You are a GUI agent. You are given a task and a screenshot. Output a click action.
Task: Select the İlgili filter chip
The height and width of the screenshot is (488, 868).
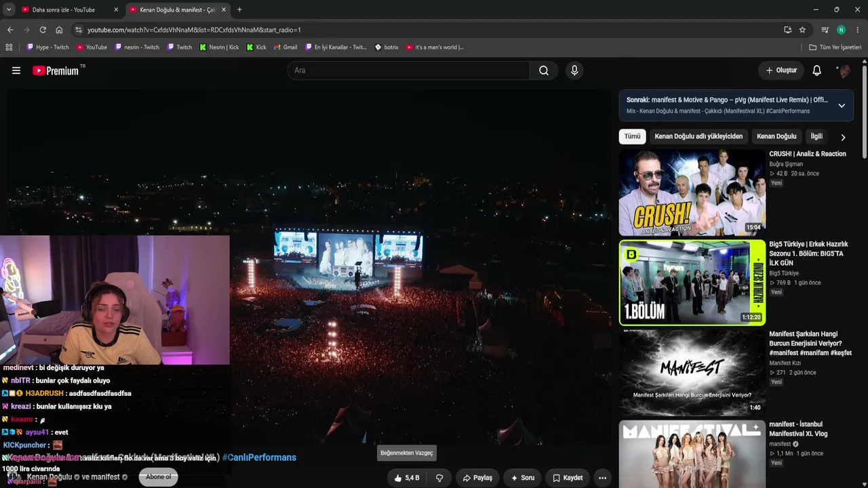tap(816, 136)
